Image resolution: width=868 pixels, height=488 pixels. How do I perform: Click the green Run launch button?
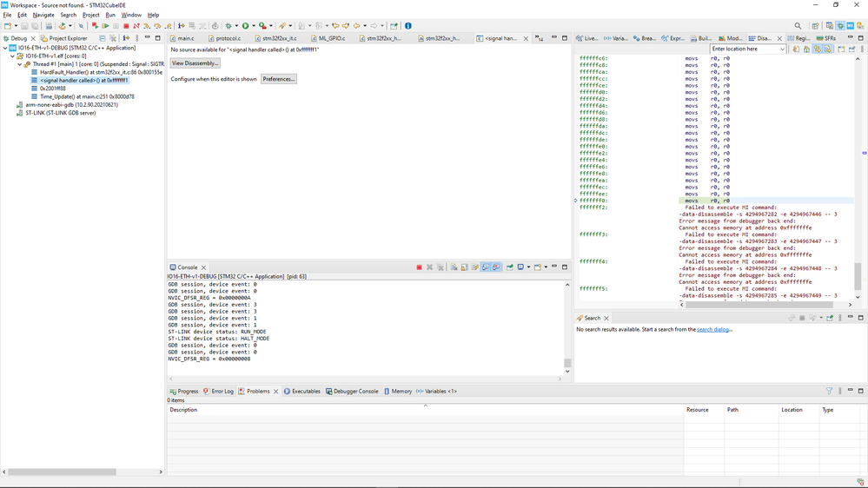click(x=245, y=26)
